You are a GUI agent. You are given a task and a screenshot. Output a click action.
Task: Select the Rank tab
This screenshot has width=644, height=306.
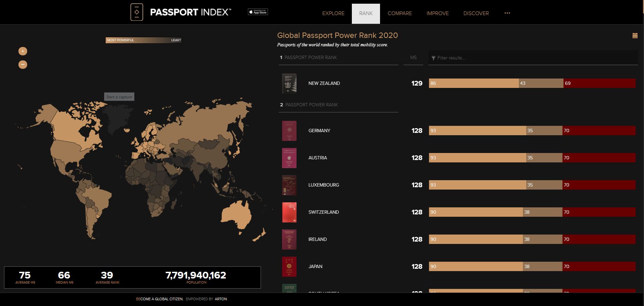click(366, 13)
